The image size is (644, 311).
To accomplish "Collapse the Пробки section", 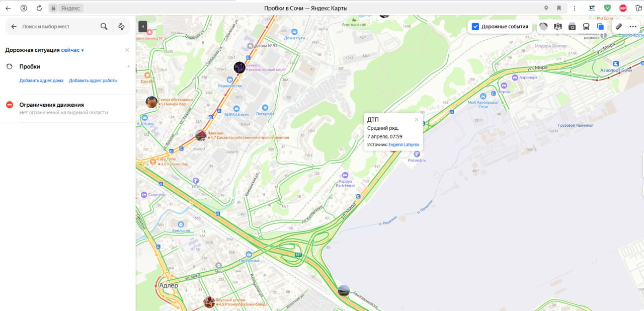I will tap(128, 66).
